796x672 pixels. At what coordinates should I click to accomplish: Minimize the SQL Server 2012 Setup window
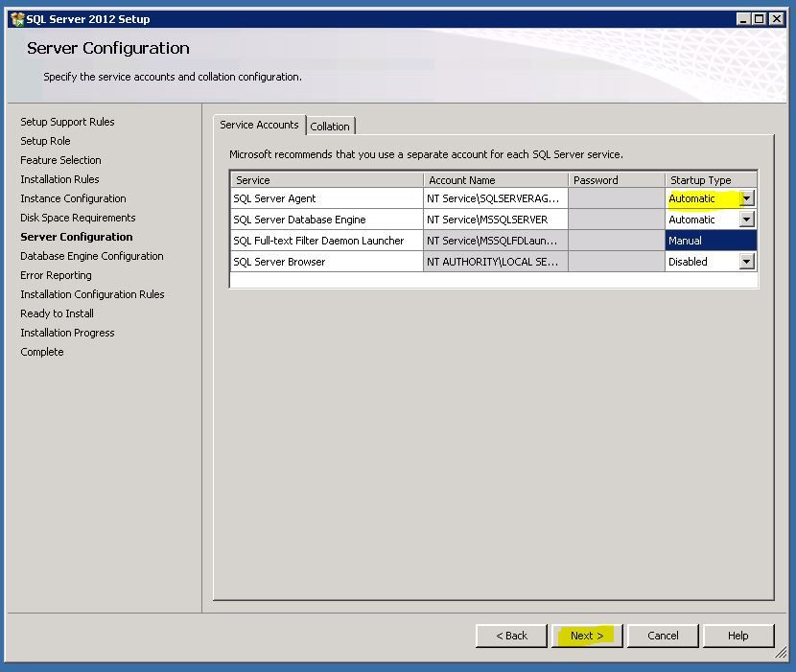743,19
